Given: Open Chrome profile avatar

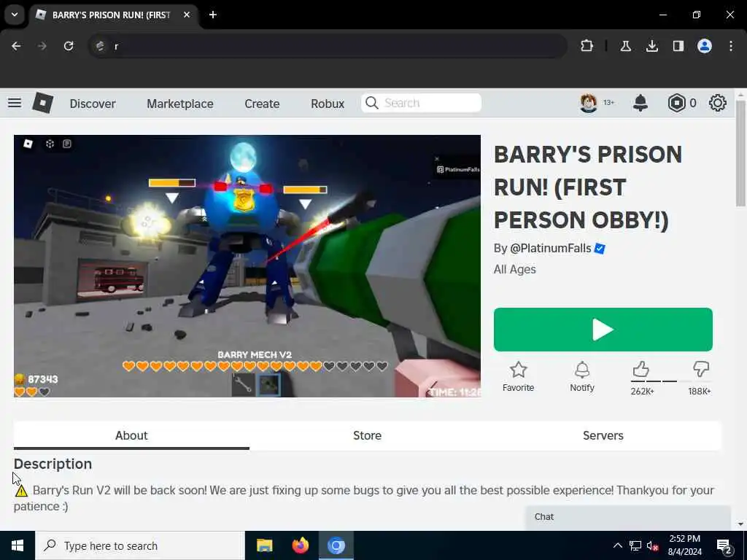Looking at the screenshot, I should pos(705,46).
